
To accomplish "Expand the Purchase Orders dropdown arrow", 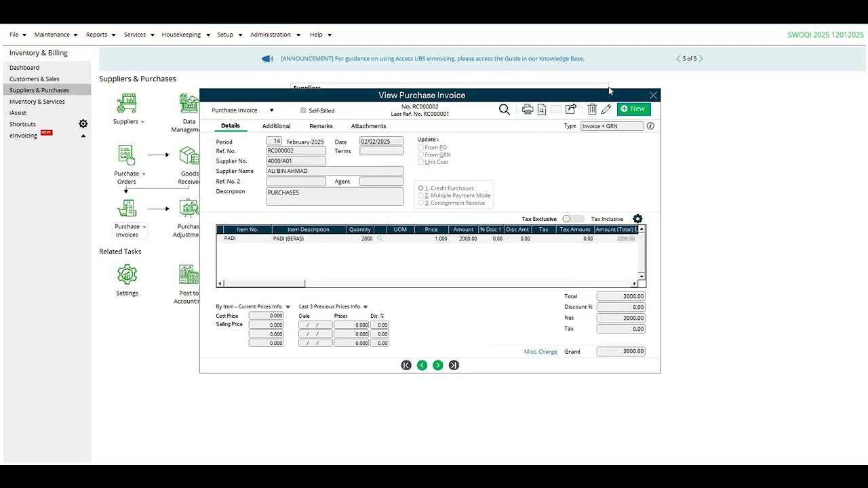I will click(144, 174).
